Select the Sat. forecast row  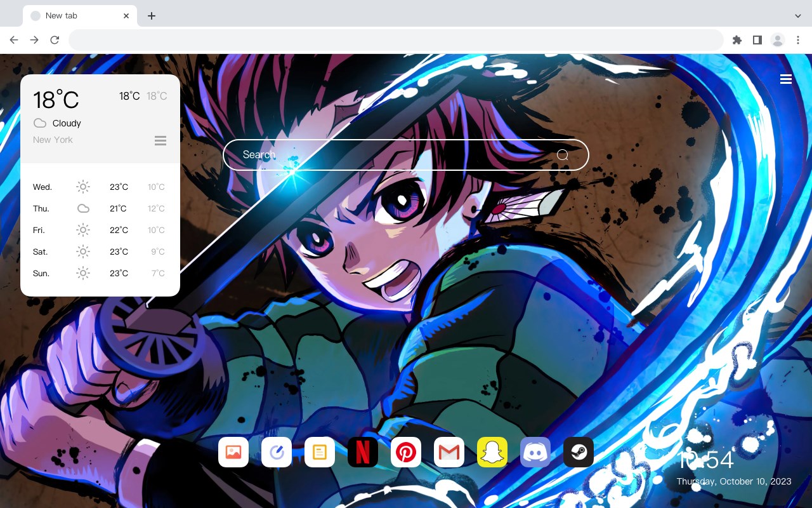click(100, 251)
